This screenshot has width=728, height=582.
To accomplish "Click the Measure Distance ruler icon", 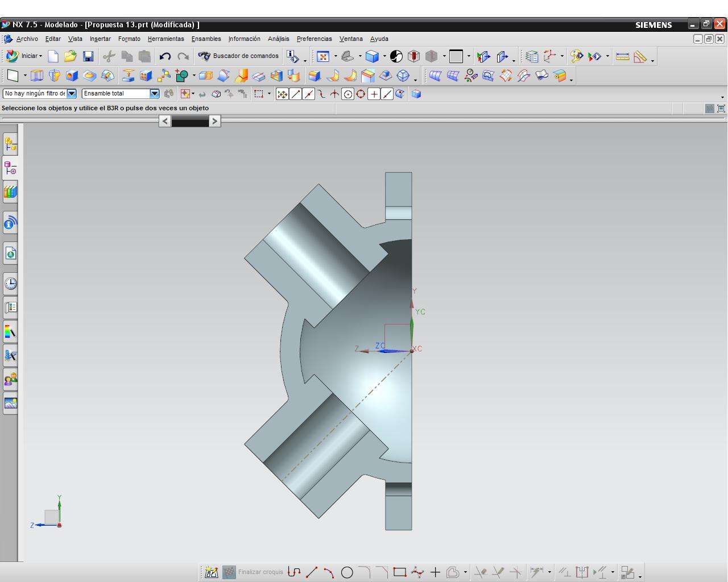I will click(622, 56).
